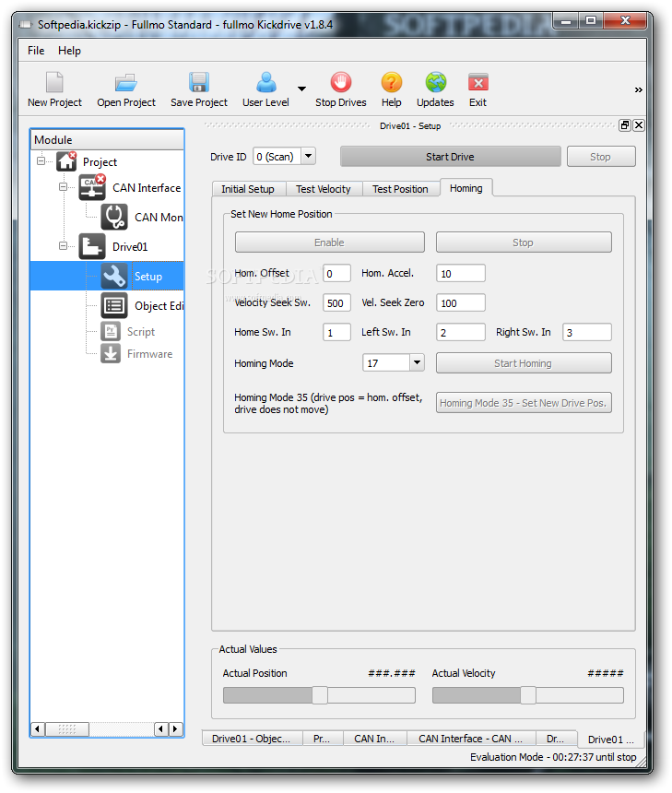
Task: Click the Stop button beside Start Drive
Action: point(601,157)
